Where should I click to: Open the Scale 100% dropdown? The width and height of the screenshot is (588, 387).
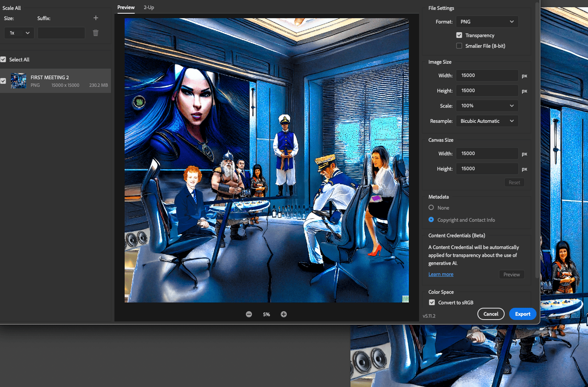(487, 106)
